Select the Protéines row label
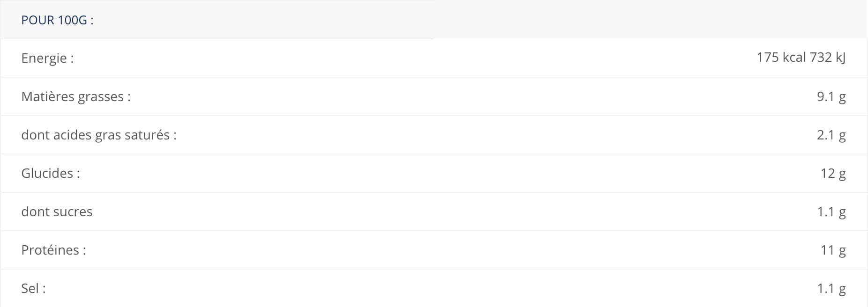 (53, 250)
